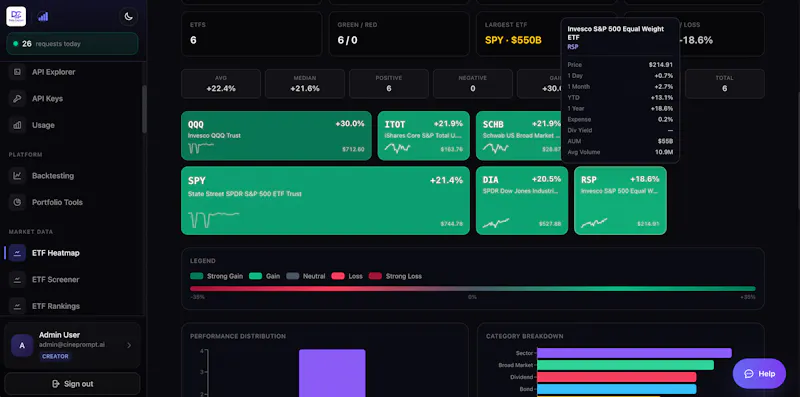This screenshot has height=397, width=800.
Task: Click the ETF Rankings icon
Action: tap(17, 306)
